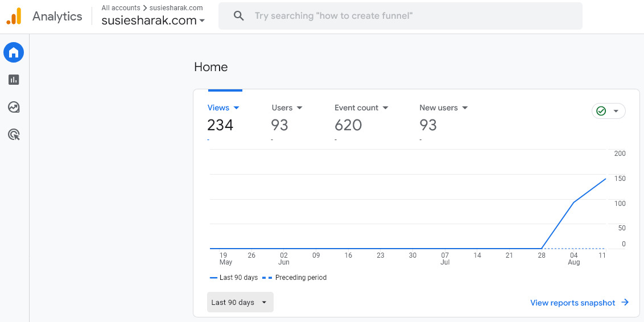Click the Google Analytics logo
The image size is (644, 322).
tap(14, 16)
